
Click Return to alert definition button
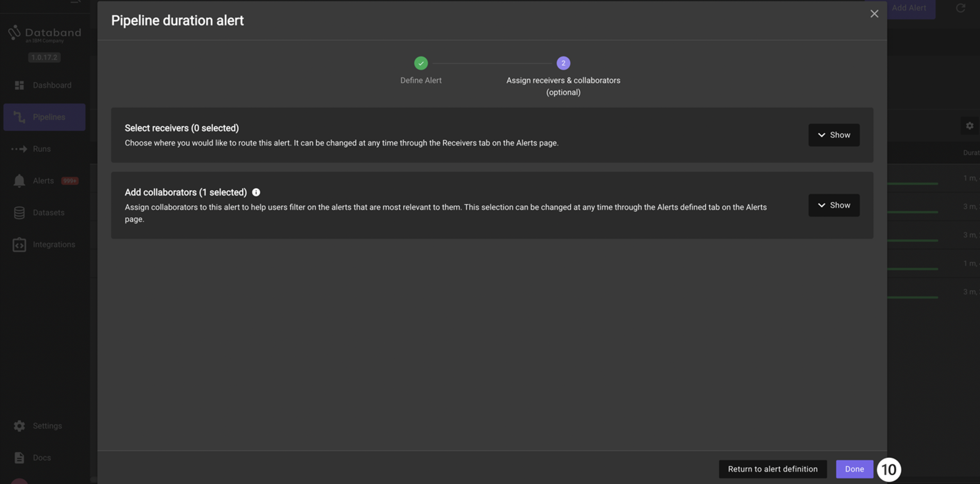tap(772, 469)
